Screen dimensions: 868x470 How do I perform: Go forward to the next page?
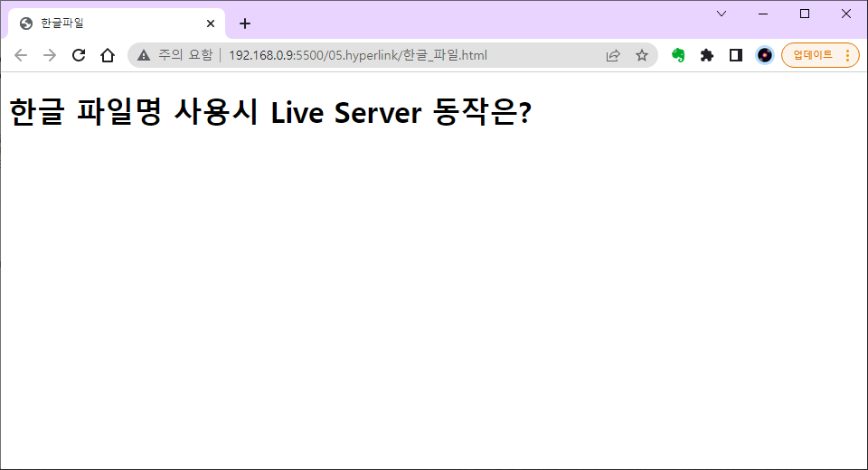pos(50,55)
